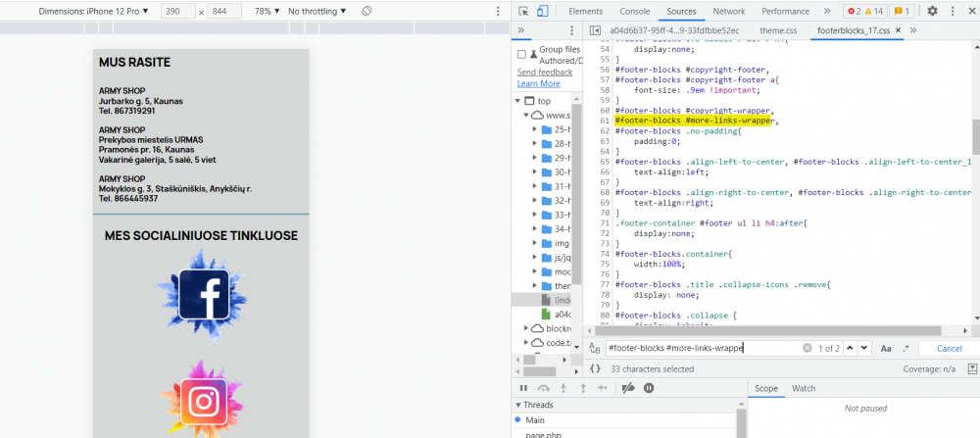Enable the Group files by Authored/Deployed checkbox

tap(522, 55)
